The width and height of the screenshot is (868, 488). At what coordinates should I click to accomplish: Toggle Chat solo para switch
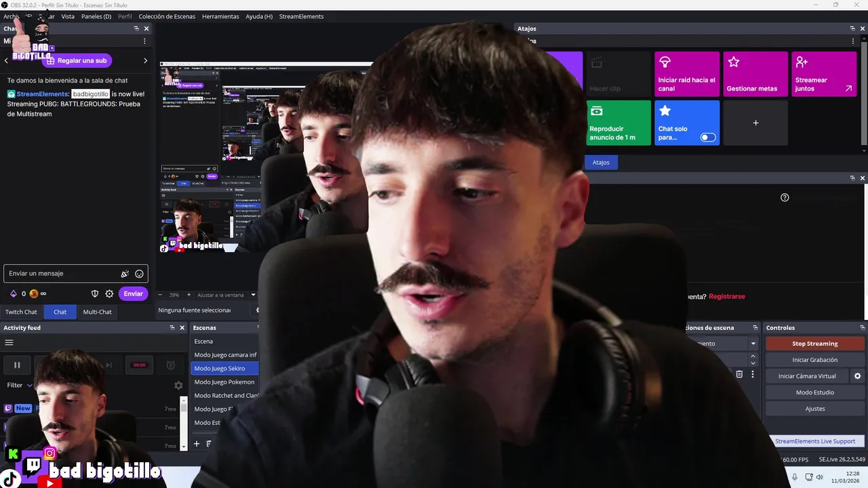tap(707, 137)
